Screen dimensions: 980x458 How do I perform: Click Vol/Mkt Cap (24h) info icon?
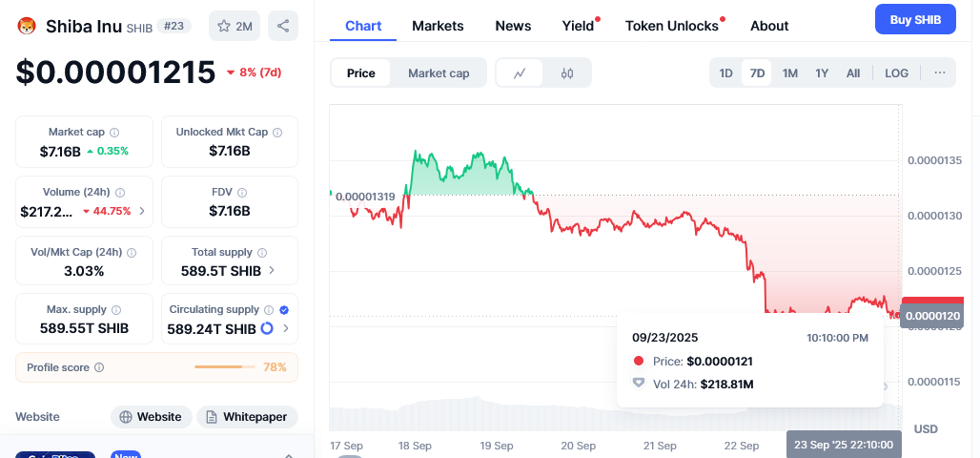coord(132,252)
